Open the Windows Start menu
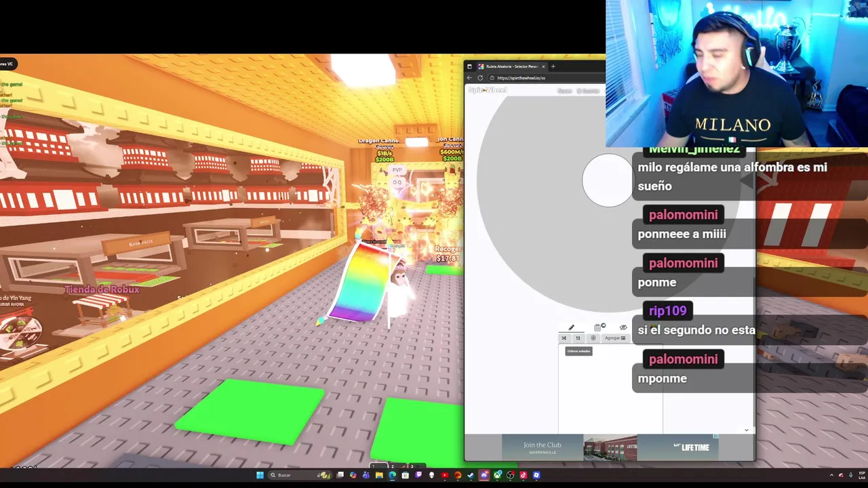This screenshot has height=488, width=868. [x=260, y=475]
